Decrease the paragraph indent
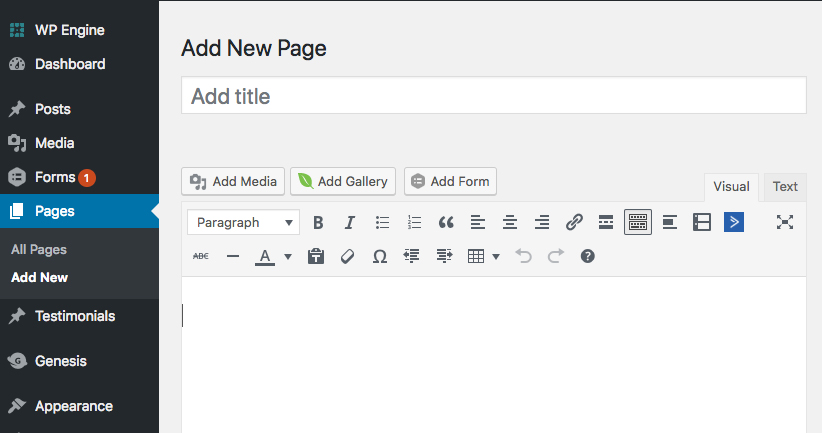822x433 pixels. click(x=412, y=256)
